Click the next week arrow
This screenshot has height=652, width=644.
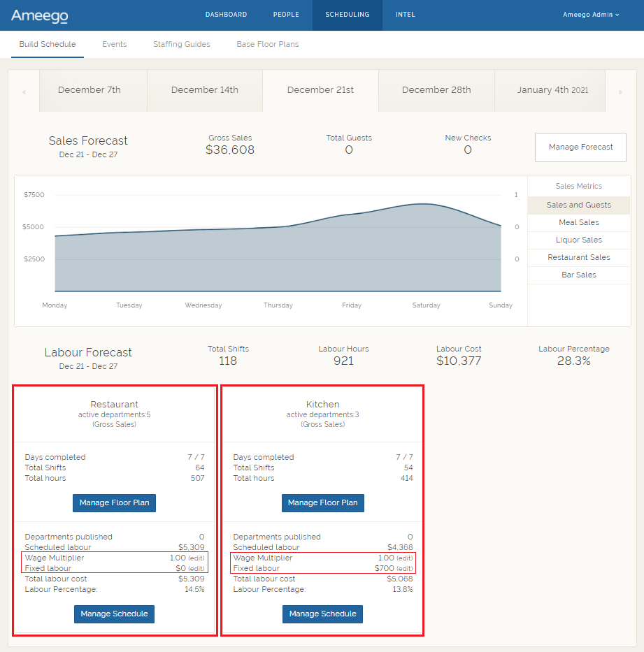tap(620, 91)
